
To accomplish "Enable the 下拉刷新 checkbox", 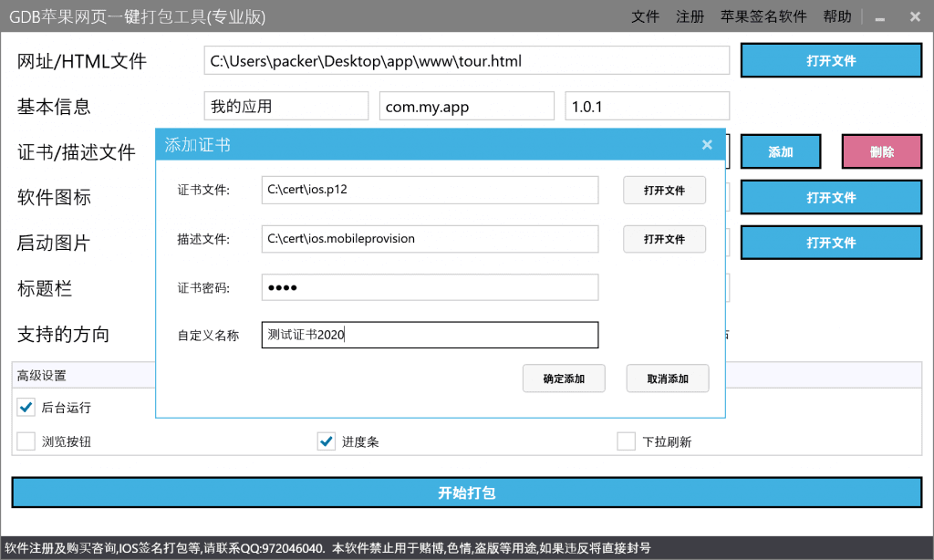I will [x=626, y=441].
